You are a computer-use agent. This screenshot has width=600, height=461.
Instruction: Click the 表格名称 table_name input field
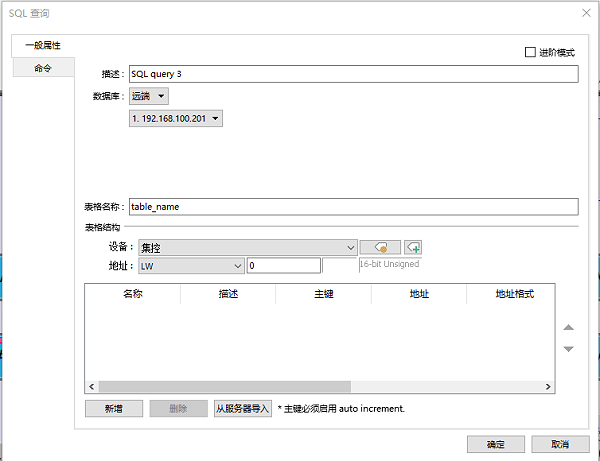click(x=354, y=207)
